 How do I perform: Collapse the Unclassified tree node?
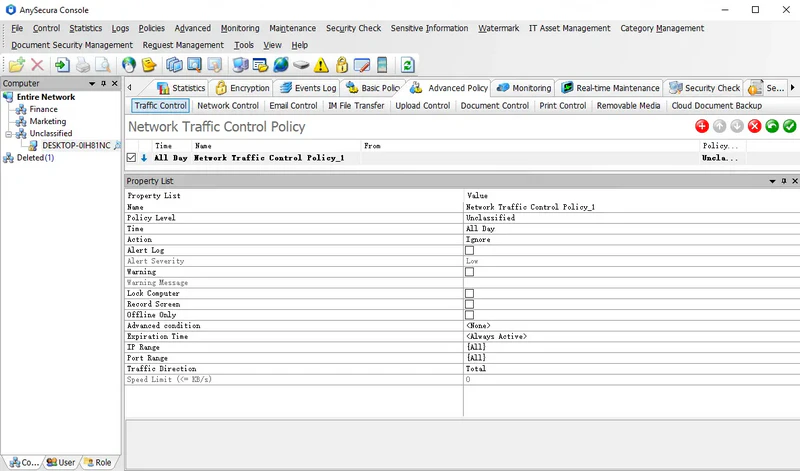[x=9, y=134]
